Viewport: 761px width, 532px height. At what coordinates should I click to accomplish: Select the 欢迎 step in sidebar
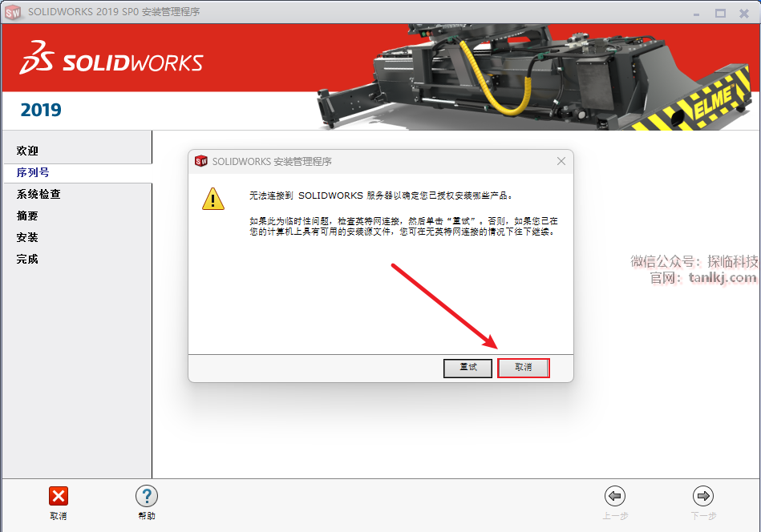pos(27,151)
